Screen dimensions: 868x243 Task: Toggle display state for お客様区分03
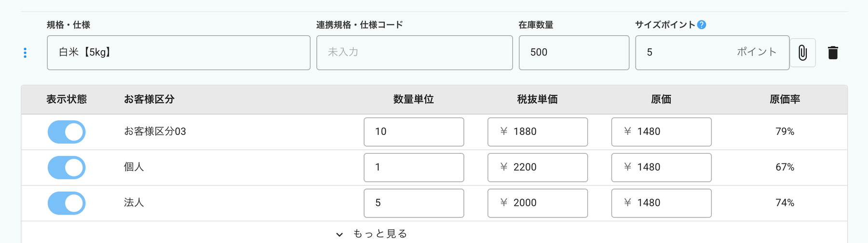(x=67, y=132)
